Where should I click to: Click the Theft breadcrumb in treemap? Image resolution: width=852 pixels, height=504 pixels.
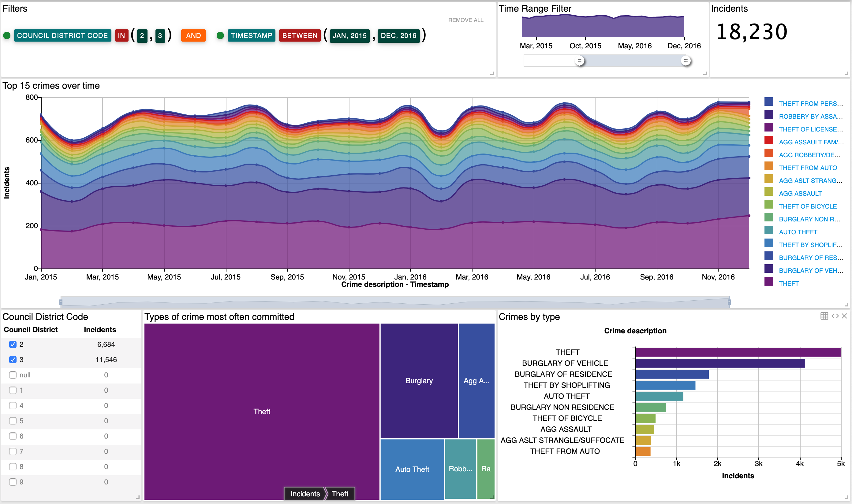340,494
